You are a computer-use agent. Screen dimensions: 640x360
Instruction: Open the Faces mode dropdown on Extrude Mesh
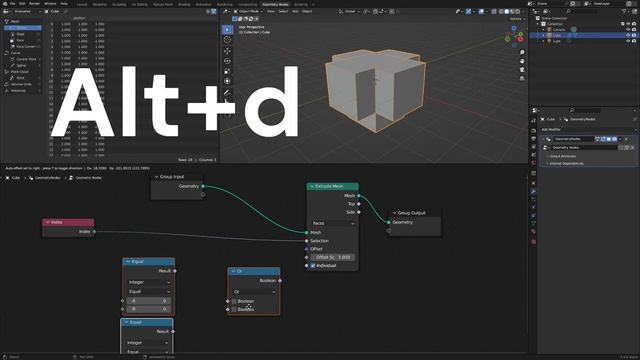click(x=333, y=223)
